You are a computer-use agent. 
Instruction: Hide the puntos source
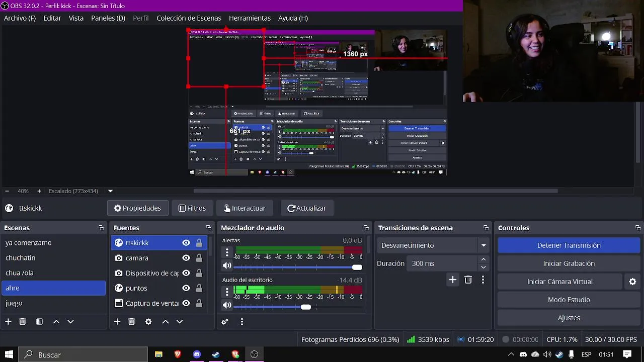click(x=186, y=288)
